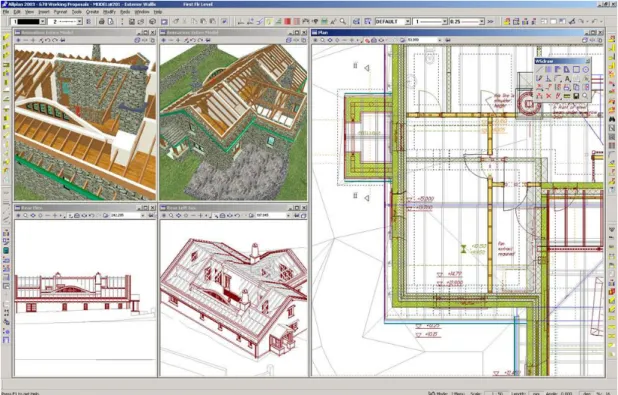Viewport: 618px width, 395px height.
Task: Click the magnifier icon in main toolbar
Action: 343,21
